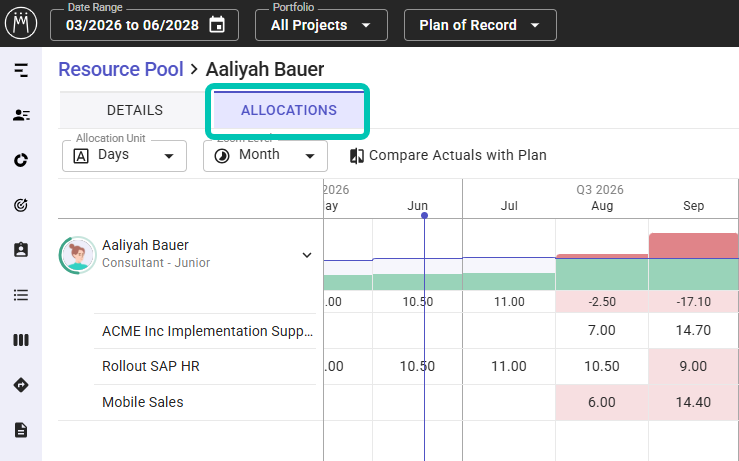Click the app logo in top-left corner
The height and width of the screenshot is (461, 739).
21,23
